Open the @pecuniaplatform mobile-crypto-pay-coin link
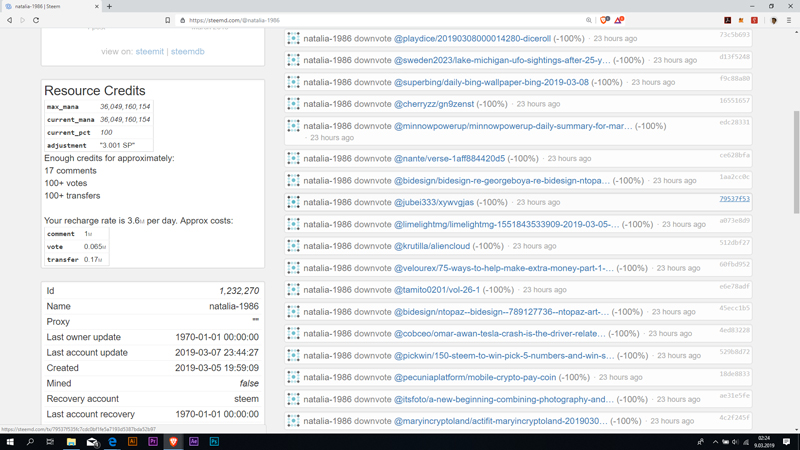 [475, 378]
